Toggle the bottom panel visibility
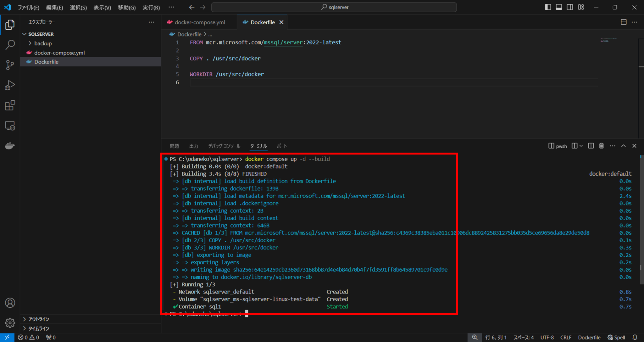This screenshot has height=342, width=644. (x=559, y=7)
